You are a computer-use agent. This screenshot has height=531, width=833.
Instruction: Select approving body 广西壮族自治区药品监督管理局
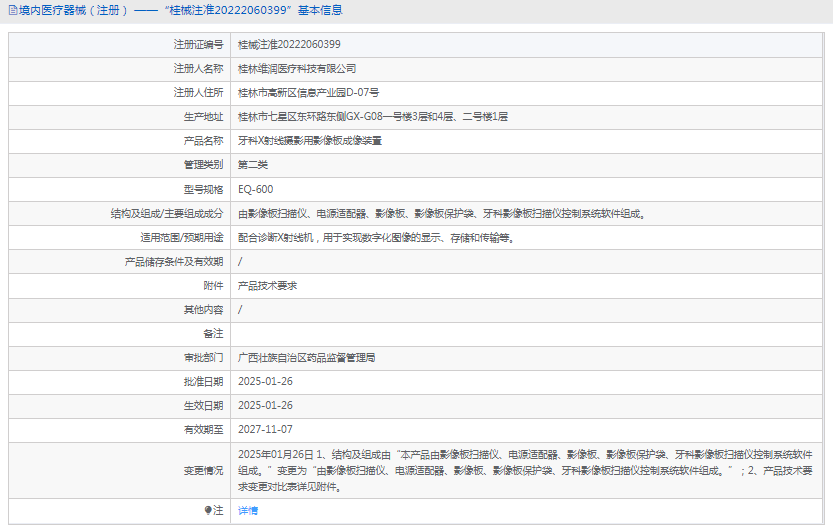307,357
